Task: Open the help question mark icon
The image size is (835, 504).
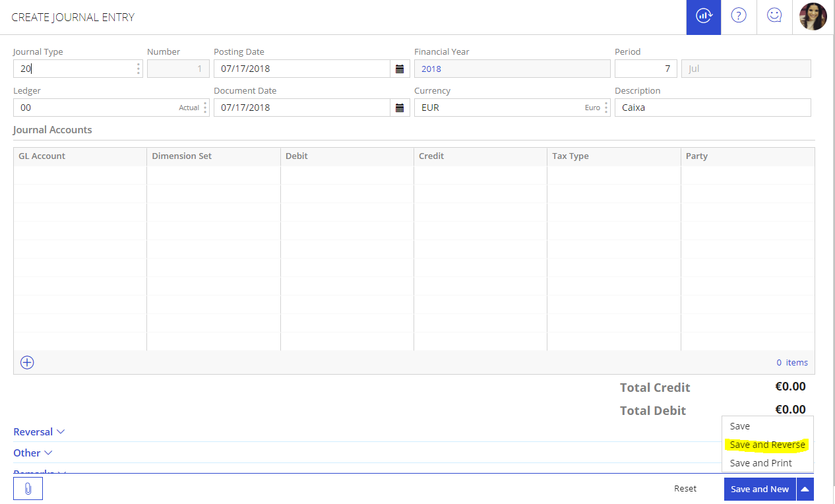Action: [739, 16]
